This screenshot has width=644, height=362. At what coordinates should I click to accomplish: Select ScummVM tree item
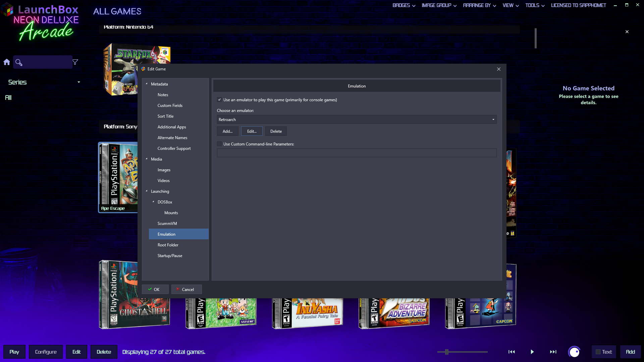(167, 223)
